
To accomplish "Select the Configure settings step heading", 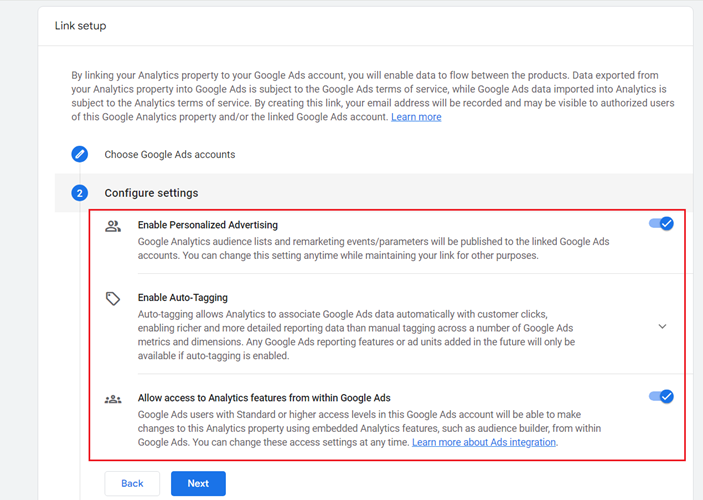I will pos(151,193).
